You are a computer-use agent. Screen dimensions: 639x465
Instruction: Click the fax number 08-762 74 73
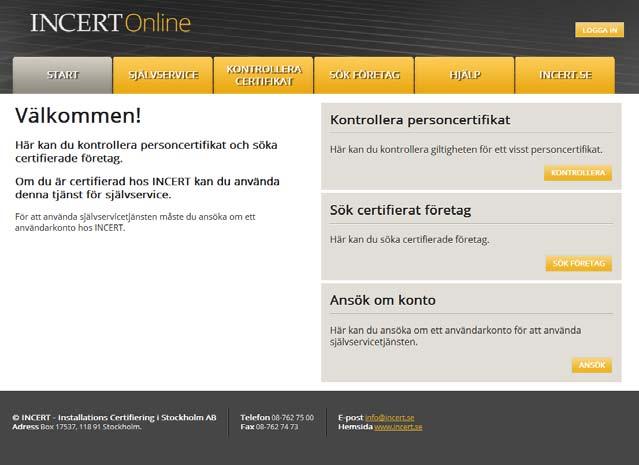click(277, 427)
